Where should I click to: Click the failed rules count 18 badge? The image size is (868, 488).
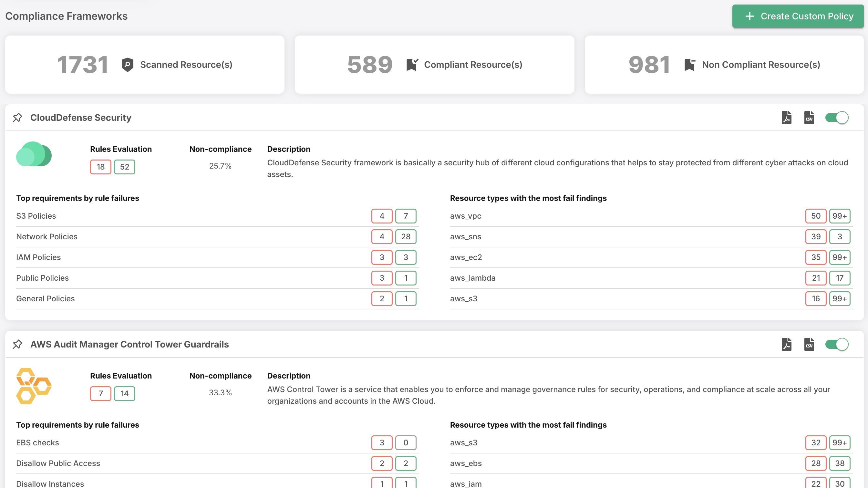[x=100, y=167]
